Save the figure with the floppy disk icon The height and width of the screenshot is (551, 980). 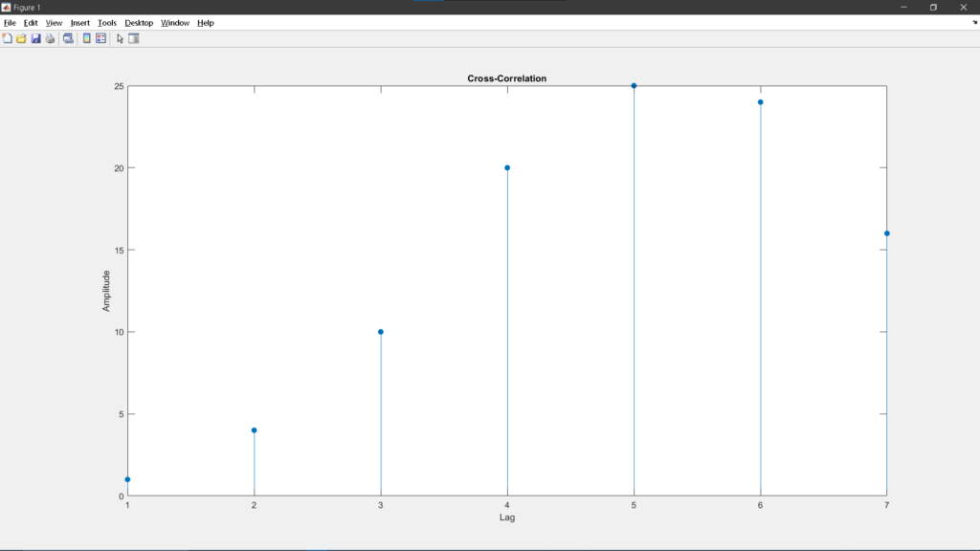click(35, 38)
